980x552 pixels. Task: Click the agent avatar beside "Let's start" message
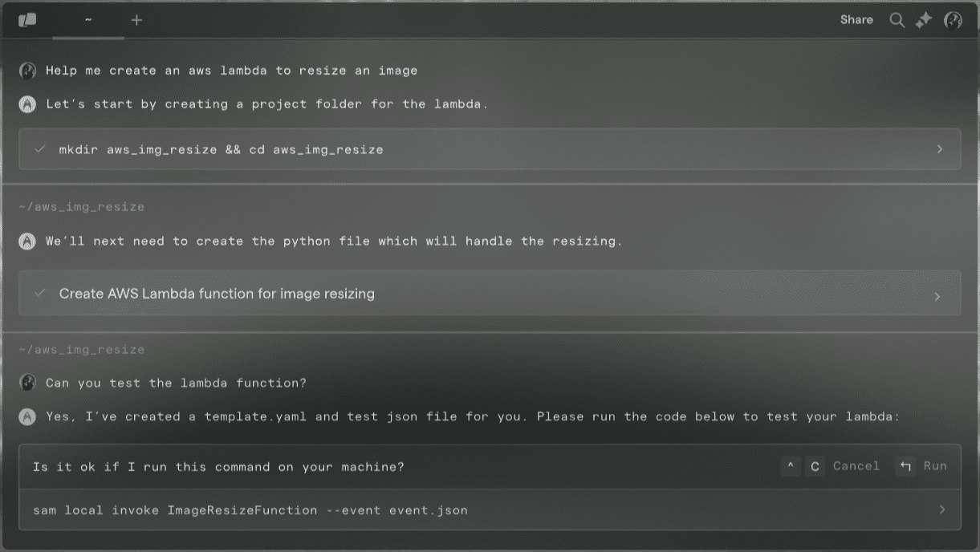point(27,104)
